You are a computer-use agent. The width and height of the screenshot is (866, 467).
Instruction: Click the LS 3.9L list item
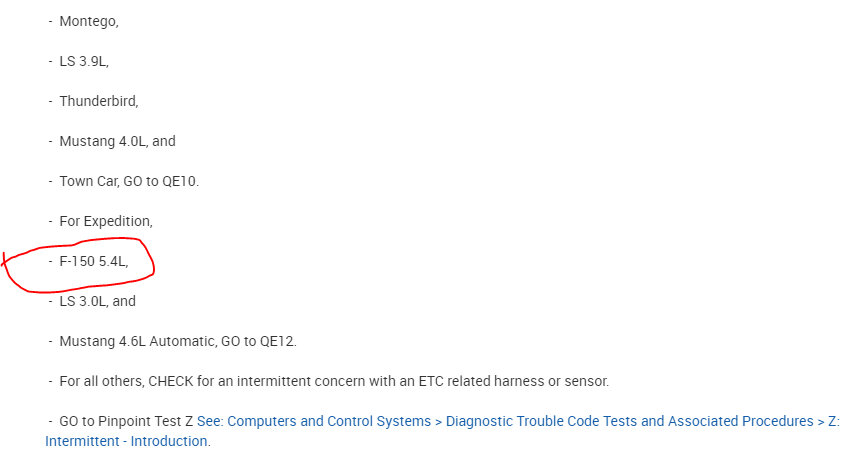(x=83, y=61)
